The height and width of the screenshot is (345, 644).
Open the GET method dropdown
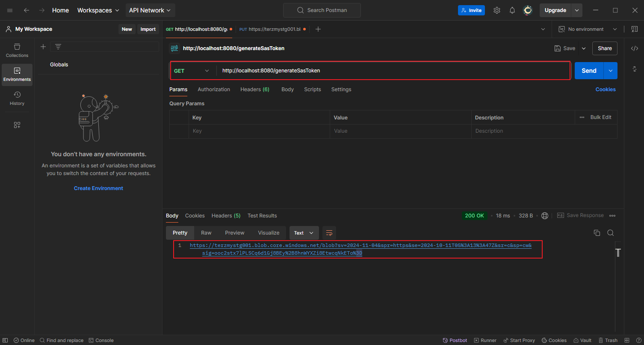click(192, 71)
